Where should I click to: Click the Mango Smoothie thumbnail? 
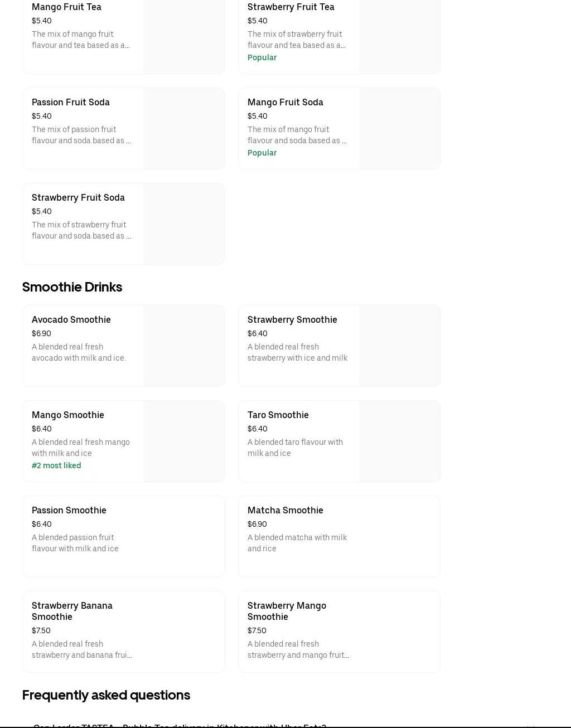click(183, 441)
